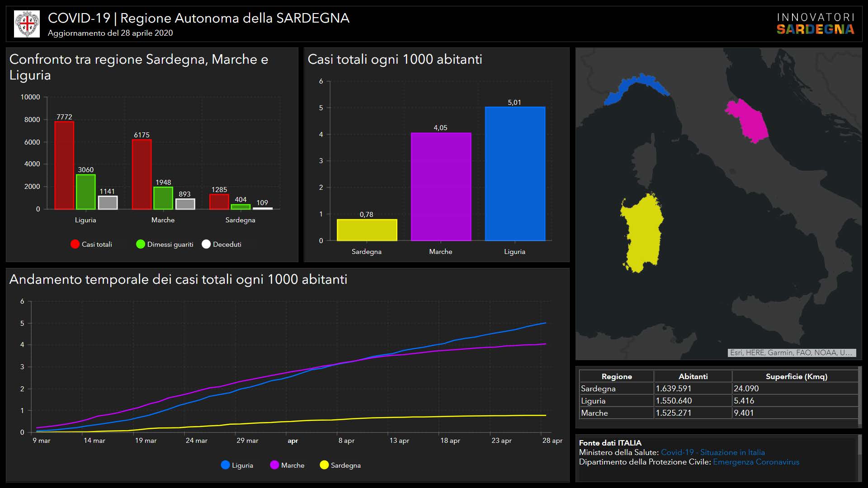Viewport: 868px width, 488px height.
Task: Click the Sardegna 0,78 yellow bar
Action: pyautogui.click(x=367, y=230)
